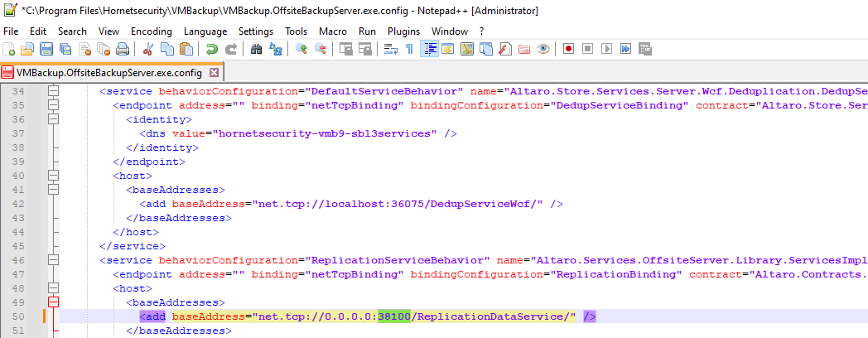
Task: Collapse the service fold at line 46
Action: pyautogui.click(x=53, y=260)
